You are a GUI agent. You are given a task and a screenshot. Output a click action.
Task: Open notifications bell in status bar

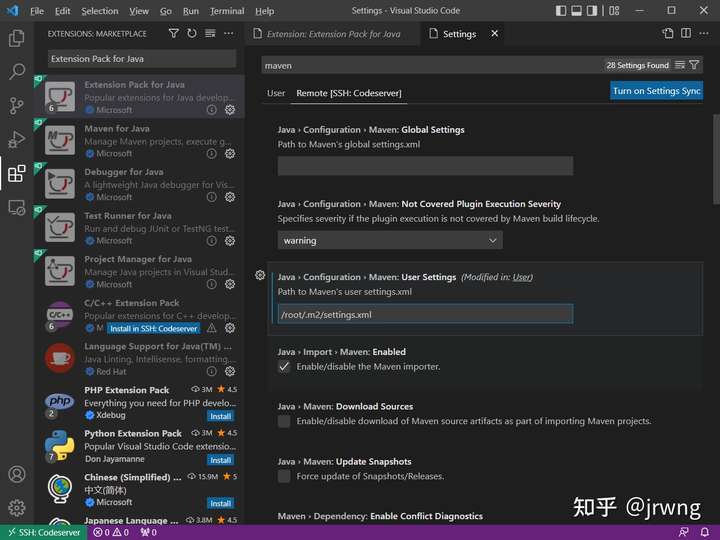[704, 532]
